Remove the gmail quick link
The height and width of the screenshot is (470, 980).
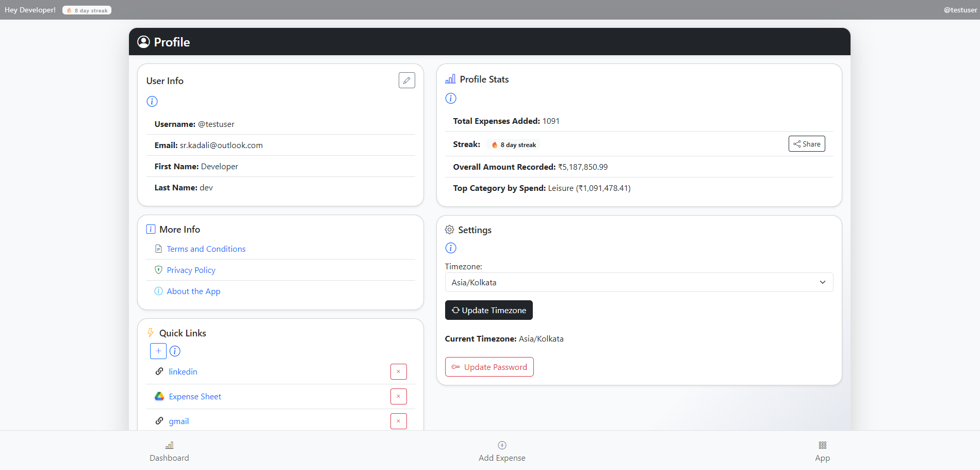tap(398, 422)
